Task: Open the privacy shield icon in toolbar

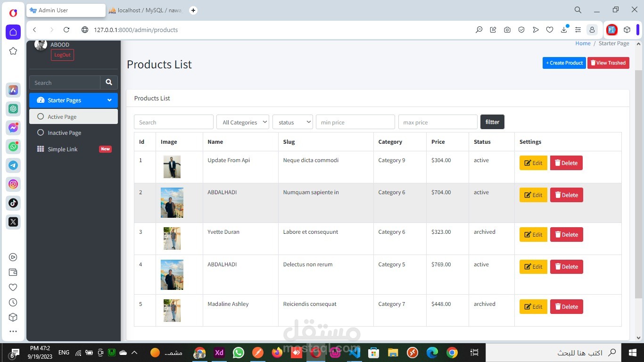Action: pyautogui.click(x=521, y=30)
